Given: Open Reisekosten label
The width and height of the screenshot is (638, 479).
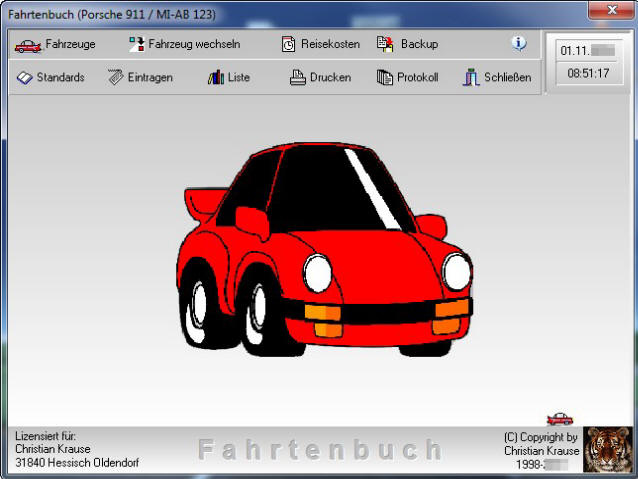Looking at the screenshot, I should 330,44.
